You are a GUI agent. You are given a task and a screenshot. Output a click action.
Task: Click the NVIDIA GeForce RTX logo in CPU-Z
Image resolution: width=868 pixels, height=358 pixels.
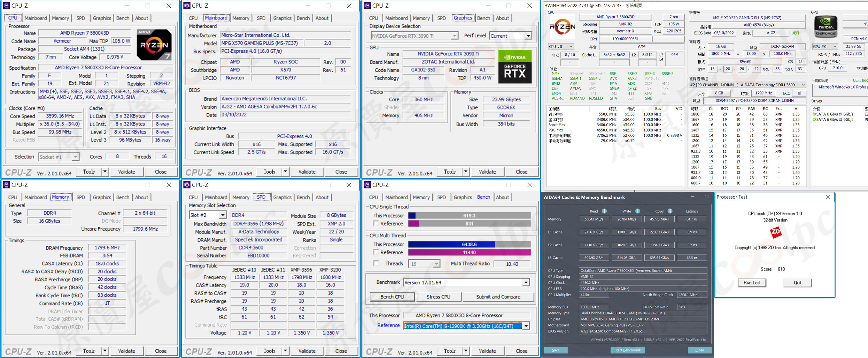coord(515,67)
